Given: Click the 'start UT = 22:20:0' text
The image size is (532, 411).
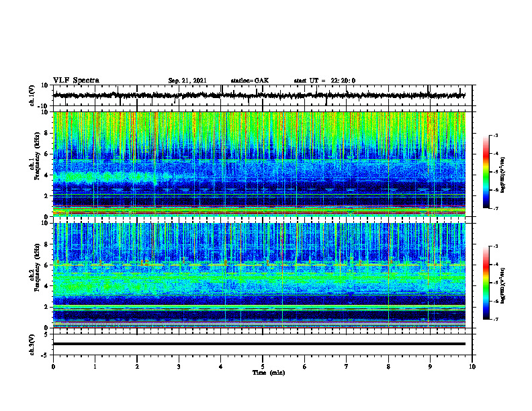Looking at the screenshot, I should [x=324, y=81].
